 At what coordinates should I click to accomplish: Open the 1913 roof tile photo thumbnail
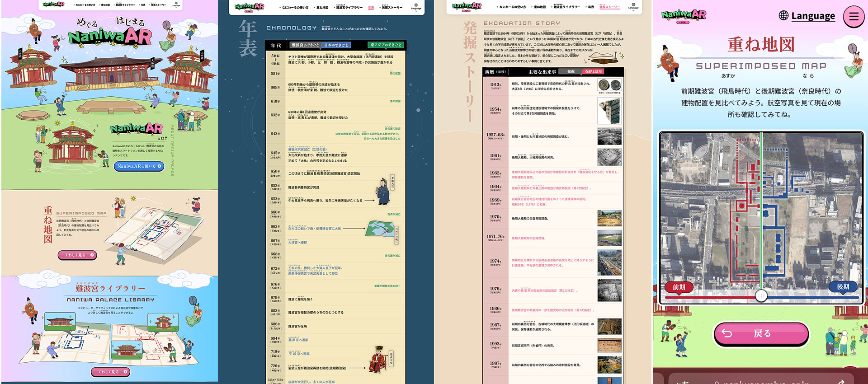click(x=609, y=85)
